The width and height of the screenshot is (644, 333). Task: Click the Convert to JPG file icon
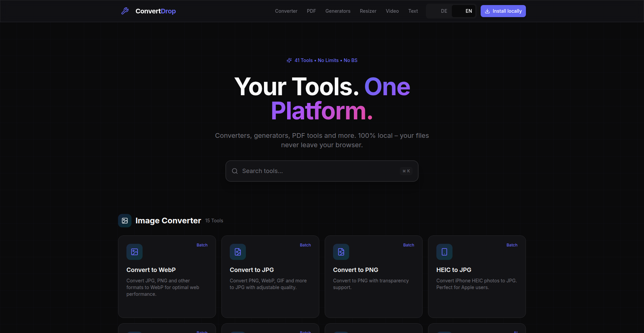237,252
